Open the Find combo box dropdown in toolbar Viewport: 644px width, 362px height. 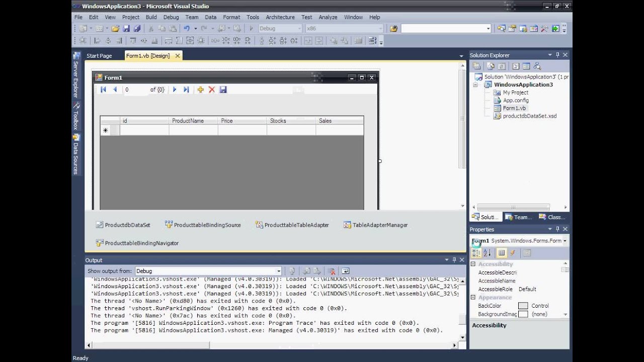488,29
